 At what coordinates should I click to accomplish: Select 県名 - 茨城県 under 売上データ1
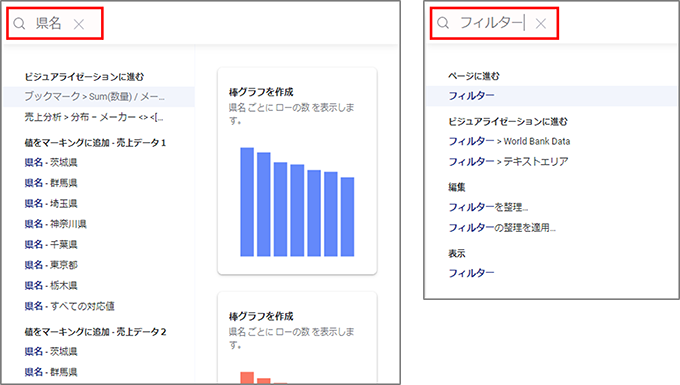tap(51, 163)
